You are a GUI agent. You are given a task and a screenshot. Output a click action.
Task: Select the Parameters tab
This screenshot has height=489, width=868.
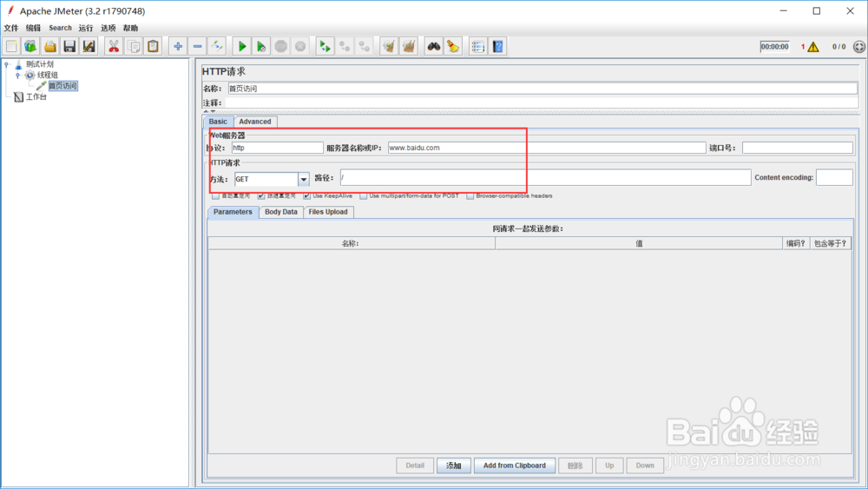point(233,212)
